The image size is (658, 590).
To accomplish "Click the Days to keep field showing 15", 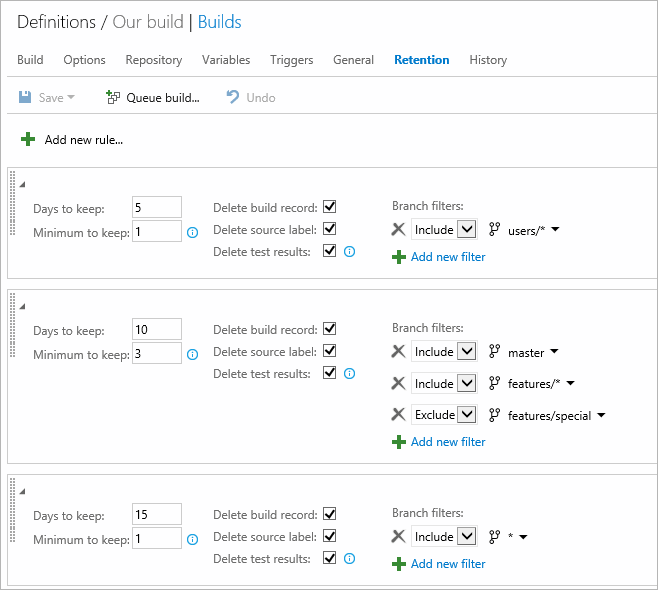I will click(x=157, y=515).
